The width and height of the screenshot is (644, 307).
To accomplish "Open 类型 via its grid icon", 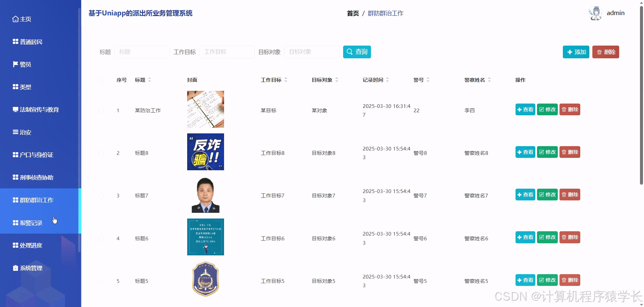I will coord(15,86).
